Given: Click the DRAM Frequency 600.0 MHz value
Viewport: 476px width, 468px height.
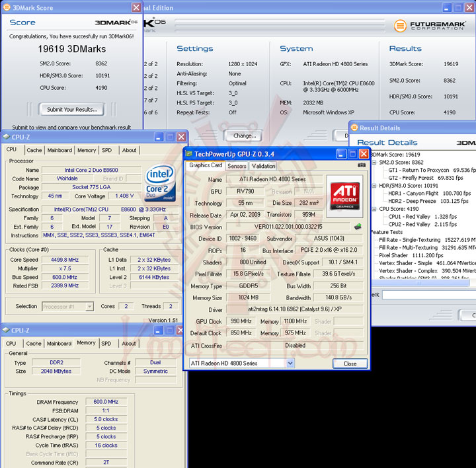Looking at the screenshot, I should click(106, 402).
